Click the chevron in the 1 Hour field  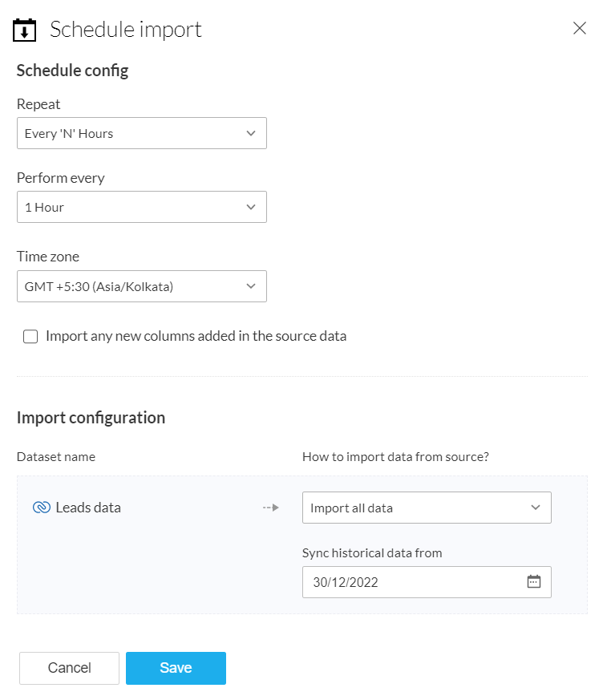(x=251, y=208)
